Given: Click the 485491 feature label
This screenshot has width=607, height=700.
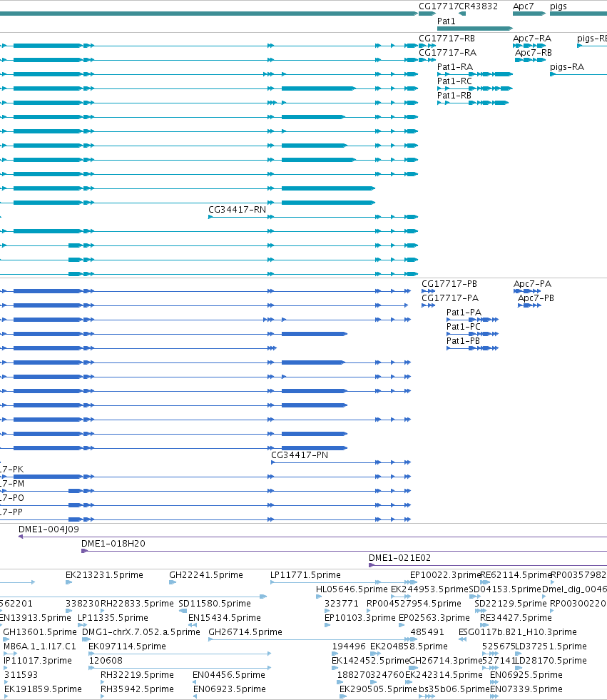Looking at the screenshot, I should tap(427, 632).
